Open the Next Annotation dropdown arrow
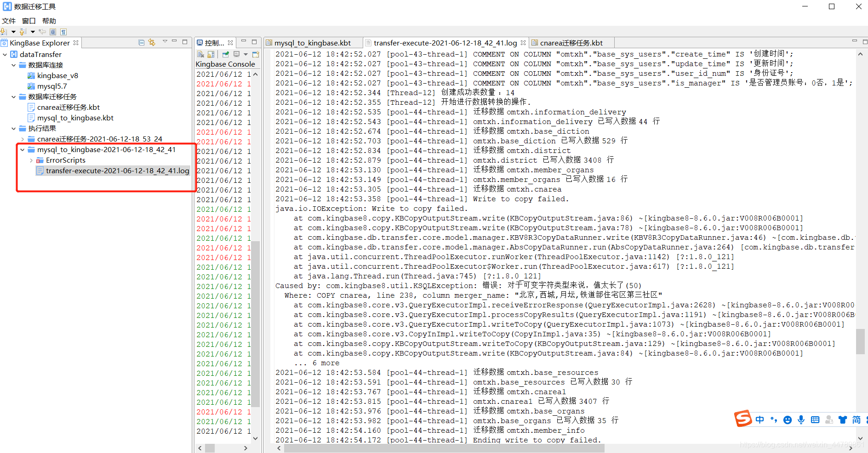 (x=13, y=32)
